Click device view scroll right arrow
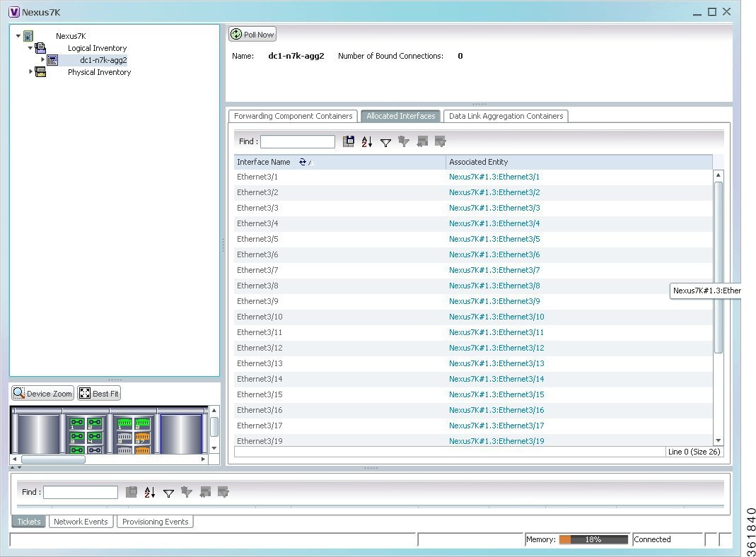The height and width of the screenshot is (557, 756). [203, 459]
